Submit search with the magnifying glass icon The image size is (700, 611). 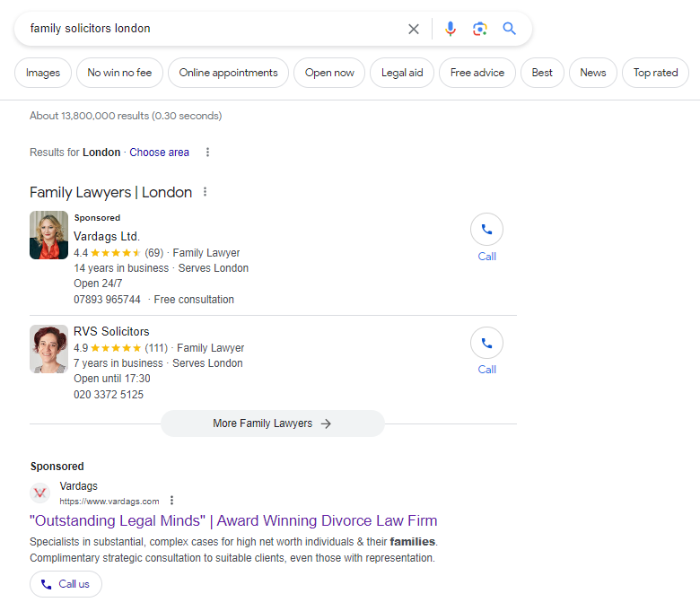click(x=510, y=29)
